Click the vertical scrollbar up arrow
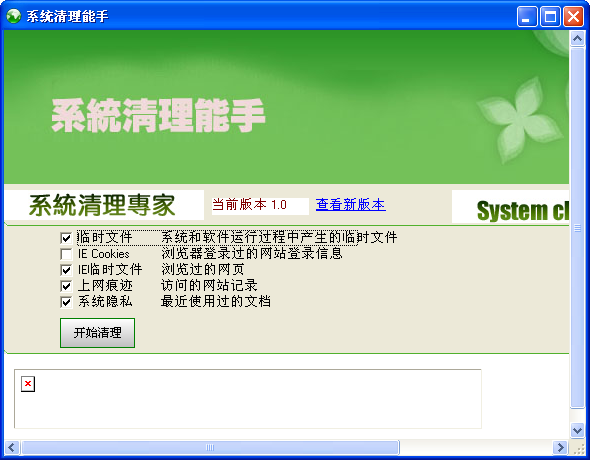This screenshot has width=590, height=460. pyautogui.click(x=577, y=38)
